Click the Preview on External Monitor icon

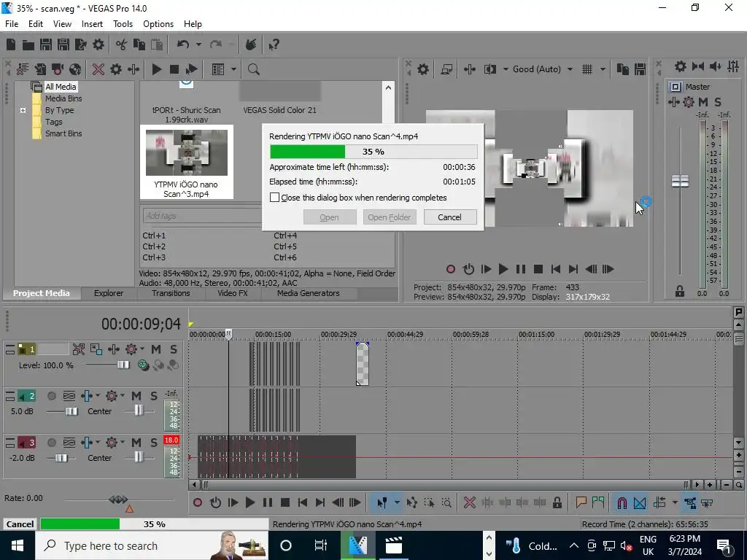tap(446, 69)
